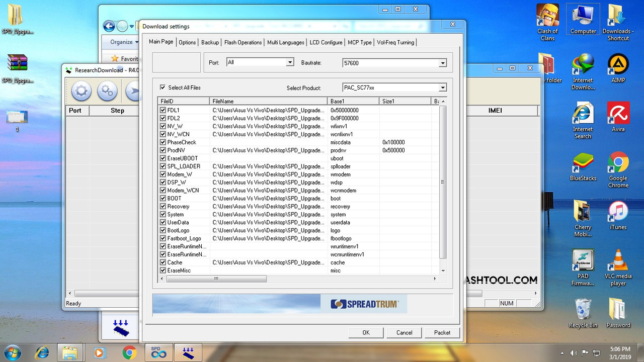Click Cancel button in Download settings
The width and height of the screenshot is (644, 362).
405,332
